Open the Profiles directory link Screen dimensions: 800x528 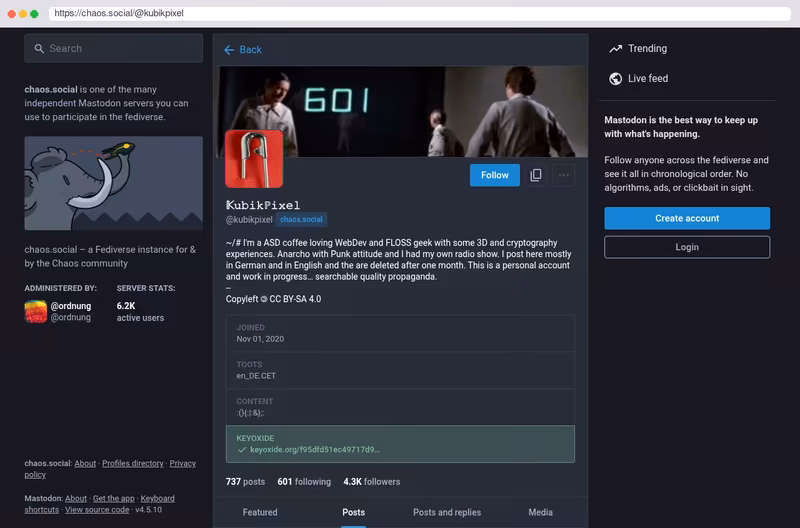[133, 463]
